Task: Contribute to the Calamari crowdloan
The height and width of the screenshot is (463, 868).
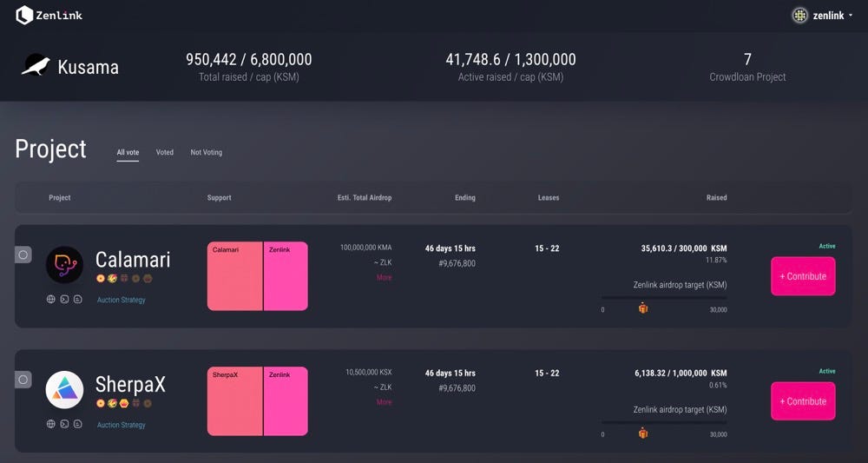Action: pos(803,276)
